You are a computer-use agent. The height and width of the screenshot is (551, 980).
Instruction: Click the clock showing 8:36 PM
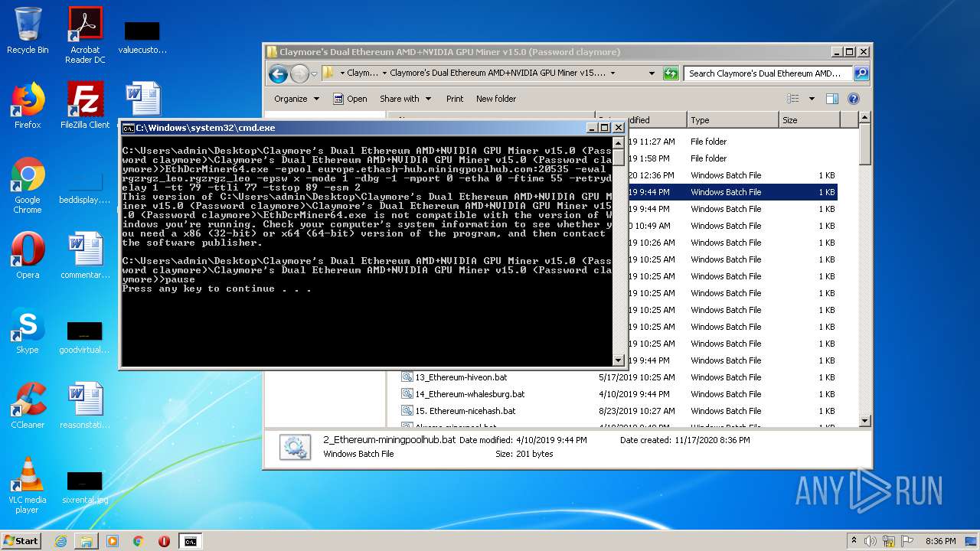coord(940,541)
